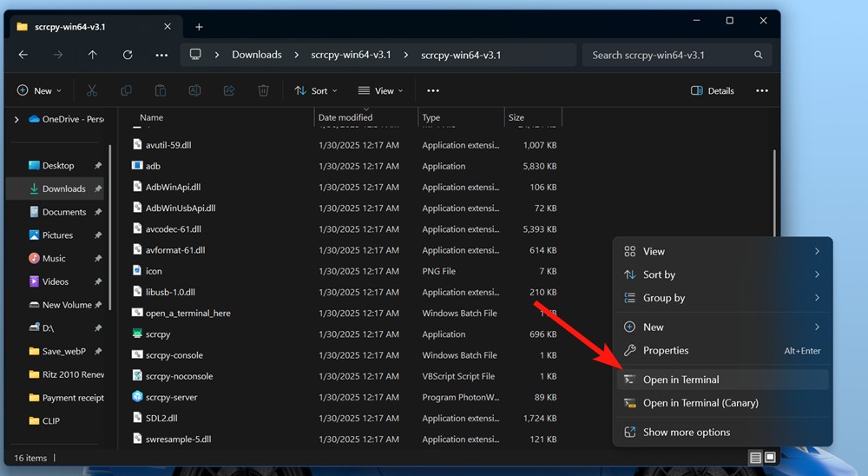Click the Cut scissors icon in toolbar

[92, 90]
